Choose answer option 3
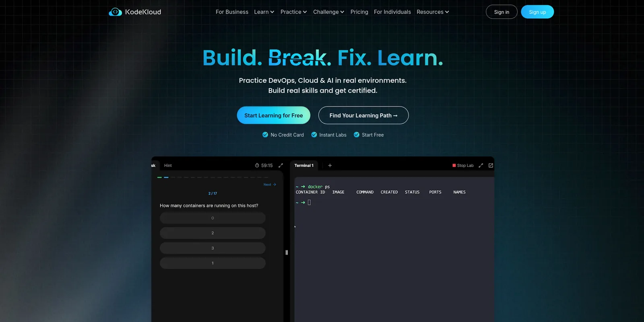This screenshot has height=322, width=644. pos(213,248)
